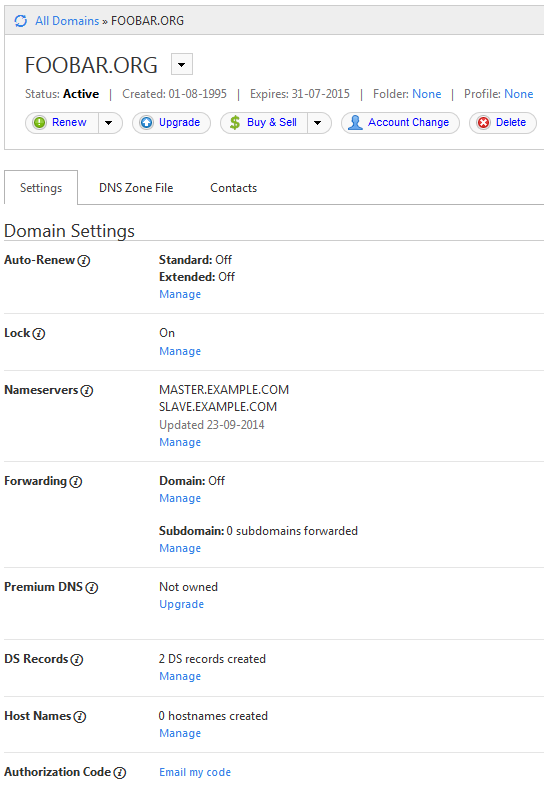
Task: Click the Authorization Code info icon
Action: tap(120, 773)
